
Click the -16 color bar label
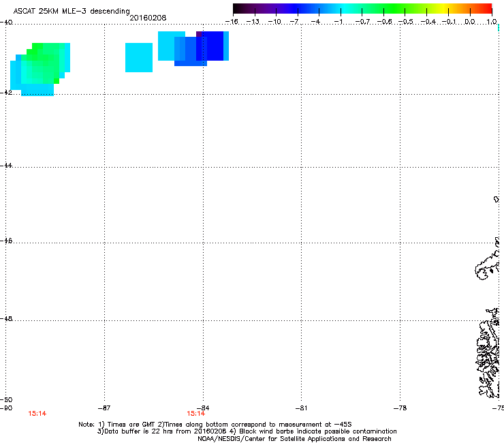[232, 22]
